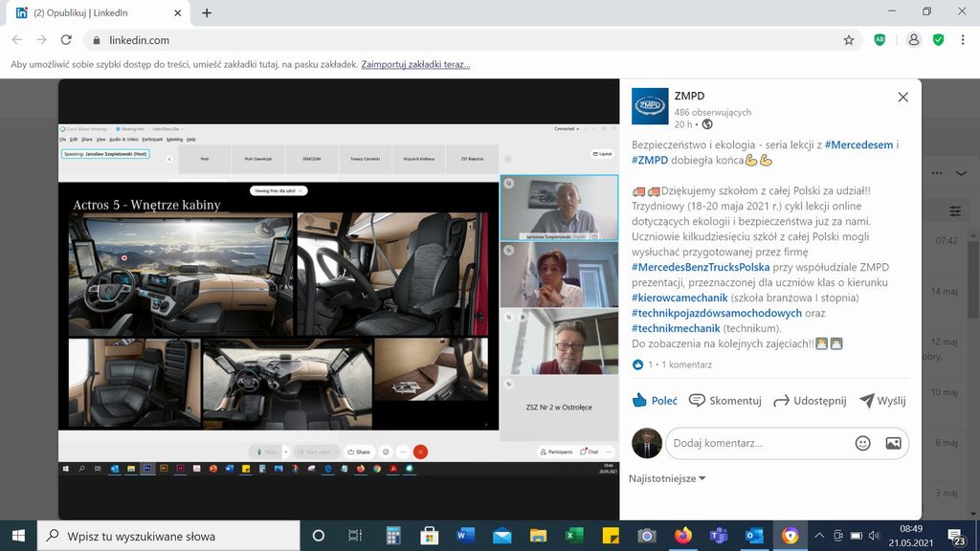980x551 pixels.
Task: Open Microsoft Teams from the taskbar
Action: click(719, 536)
